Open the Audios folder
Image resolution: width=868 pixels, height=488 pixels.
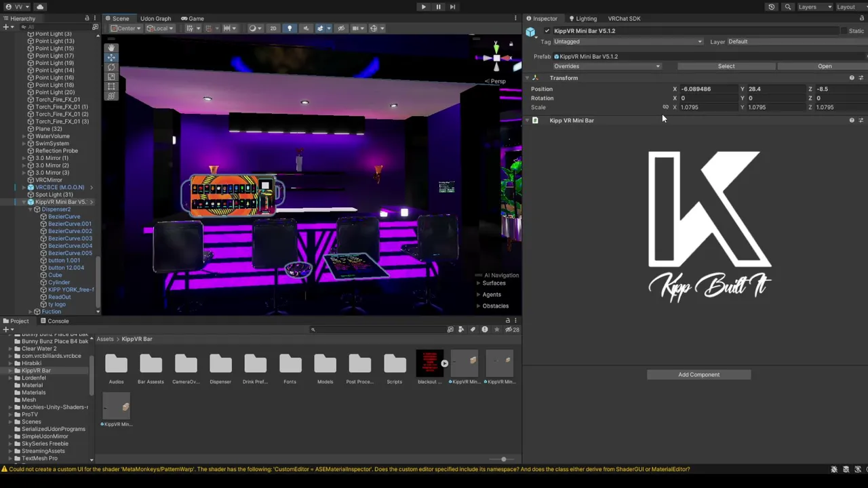(x=116, y=368)
